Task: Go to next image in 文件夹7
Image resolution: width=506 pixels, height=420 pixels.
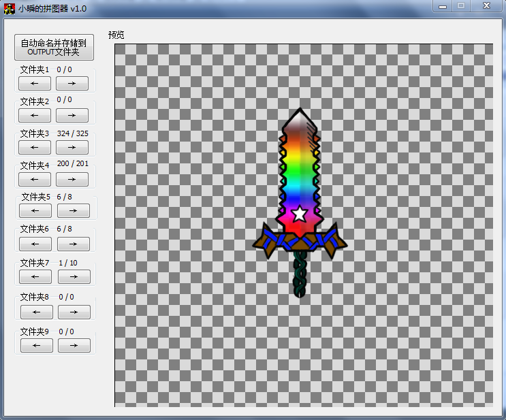Action: coord(74,277)
